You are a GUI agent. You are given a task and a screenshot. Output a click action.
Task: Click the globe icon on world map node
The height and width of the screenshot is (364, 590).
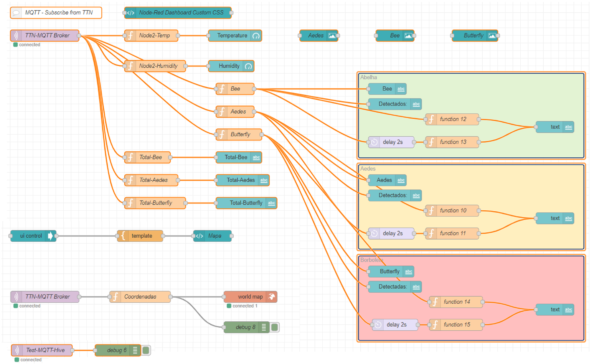(272, 297)
